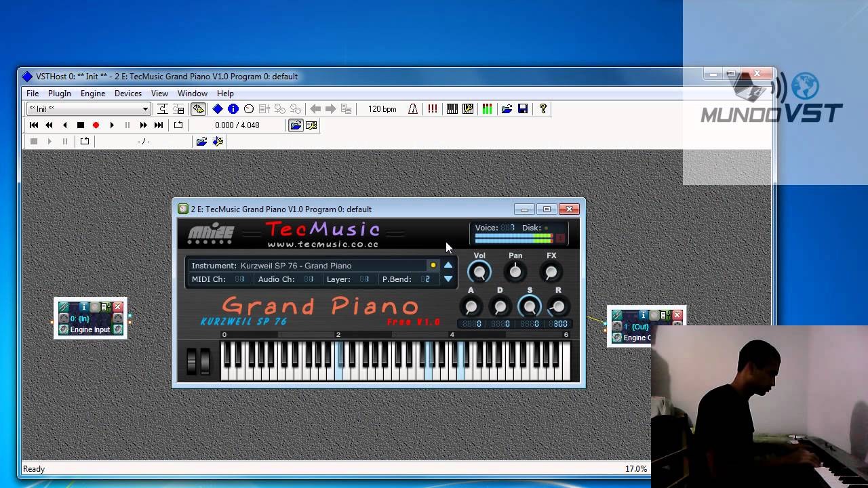The image size is (868, 488).
Task: Select next instrument with the up arrow
Action: 448,264
